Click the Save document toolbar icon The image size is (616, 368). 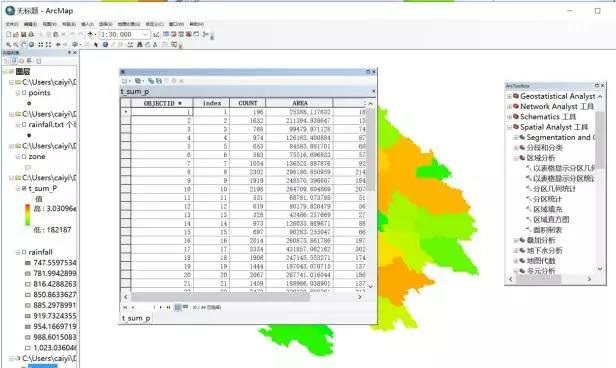tap(24, 35)
